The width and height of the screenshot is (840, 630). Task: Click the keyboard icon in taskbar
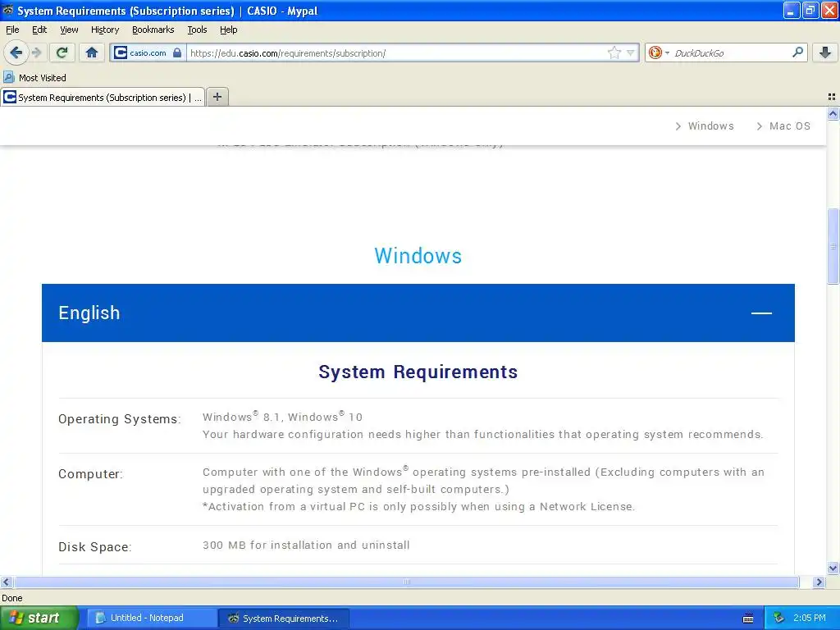coord(748,619)
